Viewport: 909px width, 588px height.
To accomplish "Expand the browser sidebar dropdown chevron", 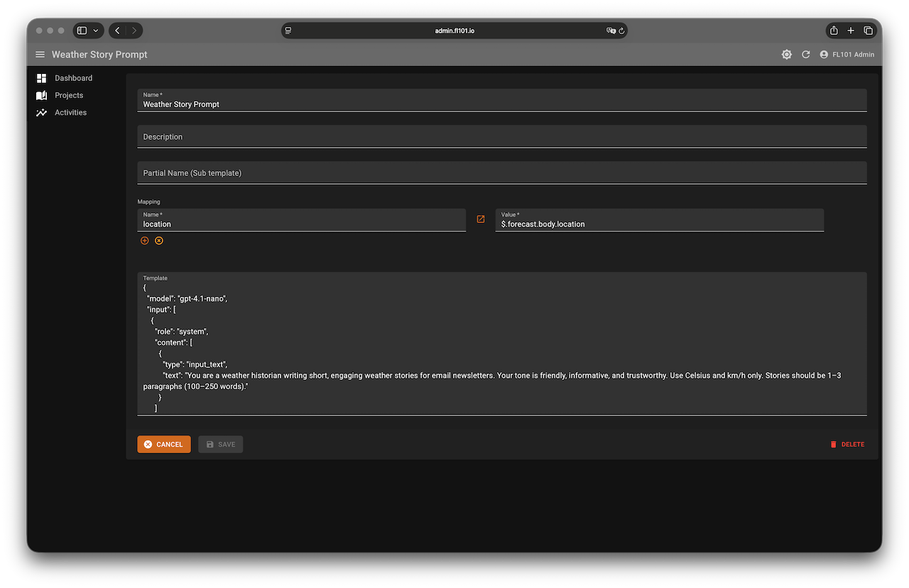I will (x=96, y=31).
